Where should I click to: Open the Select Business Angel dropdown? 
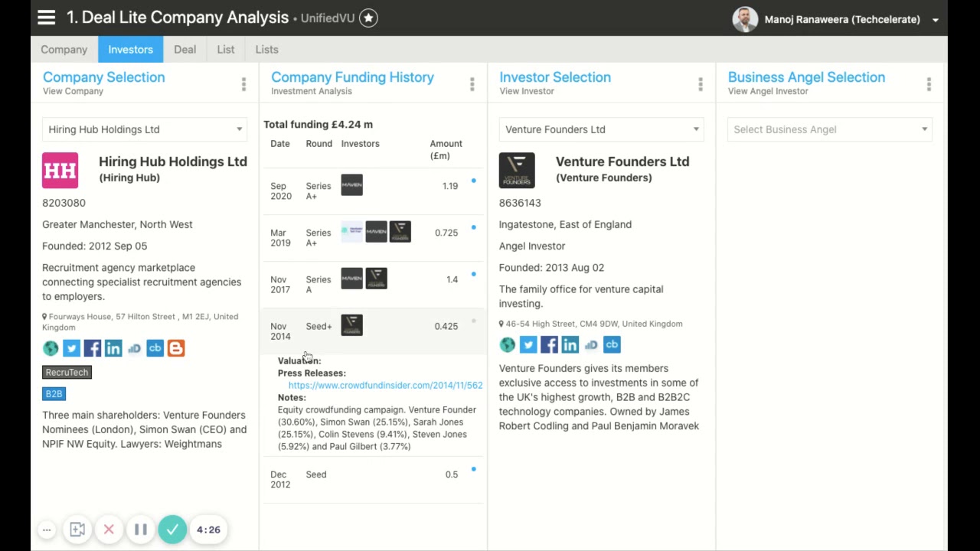point(830,129)
